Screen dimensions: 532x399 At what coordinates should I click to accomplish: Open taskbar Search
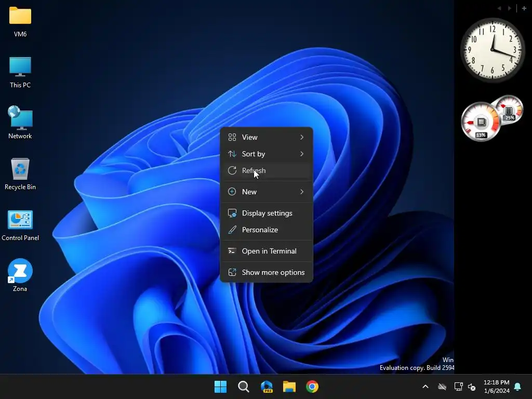coord(243,387)
